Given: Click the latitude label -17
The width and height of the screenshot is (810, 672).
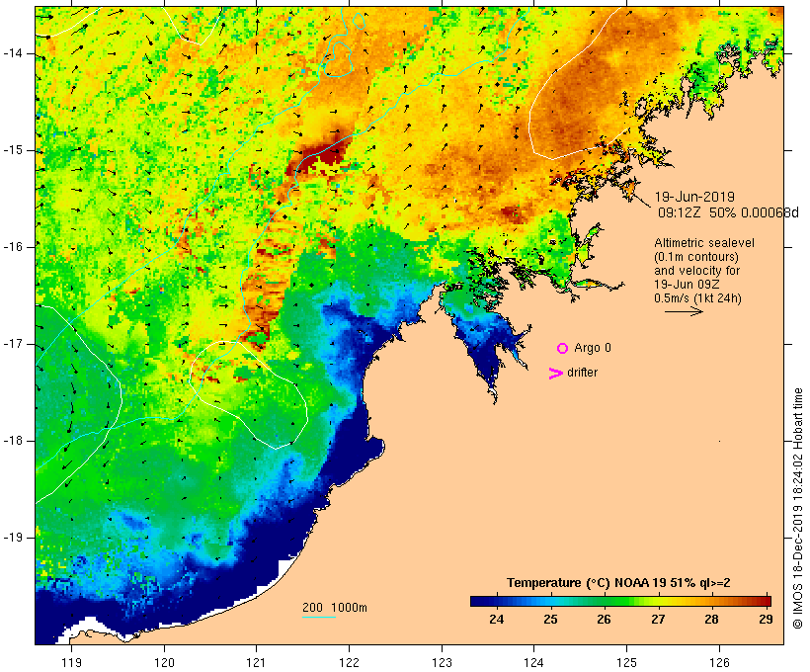Looking at the screenshot, I should 13,344.
